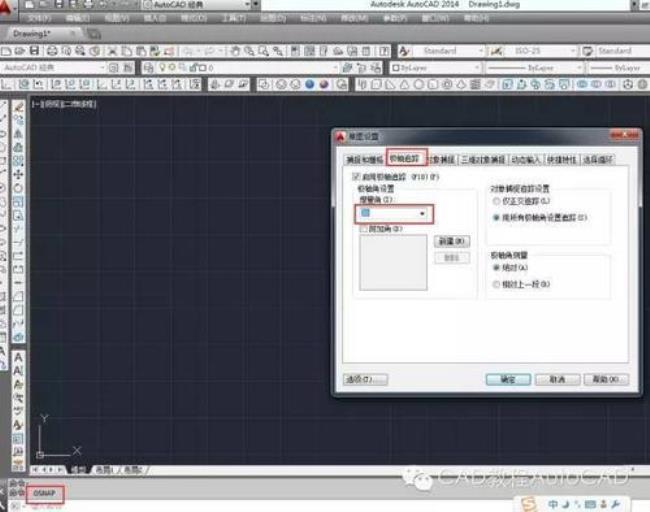Click the Save icon in Standard toolbar
The height and width of the screenshot is (512, 650).
tap(34, 51)
